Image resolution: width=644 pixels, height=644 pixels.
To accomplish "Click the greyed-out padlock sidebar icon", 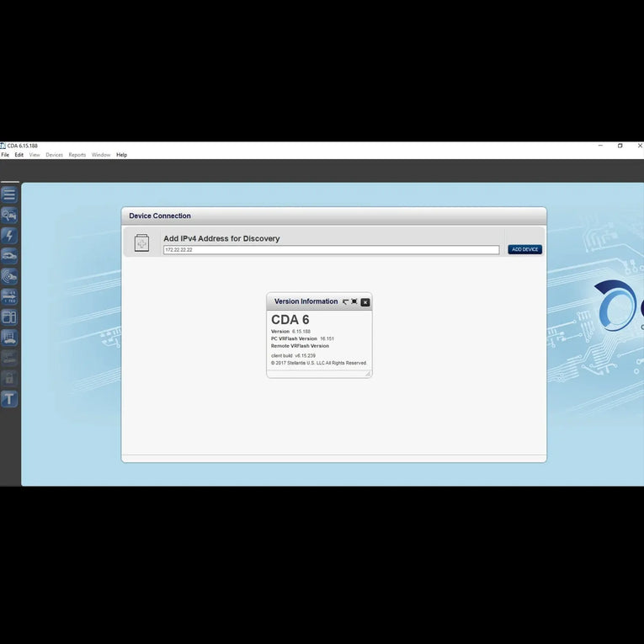I will (x=9, y=378).
